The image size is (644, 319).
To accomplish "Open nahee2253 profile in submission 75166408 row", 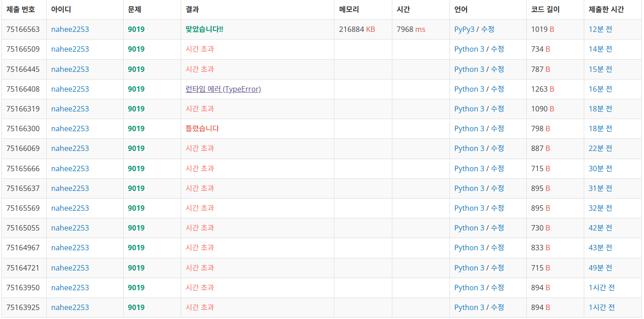I will click(70, 89).
